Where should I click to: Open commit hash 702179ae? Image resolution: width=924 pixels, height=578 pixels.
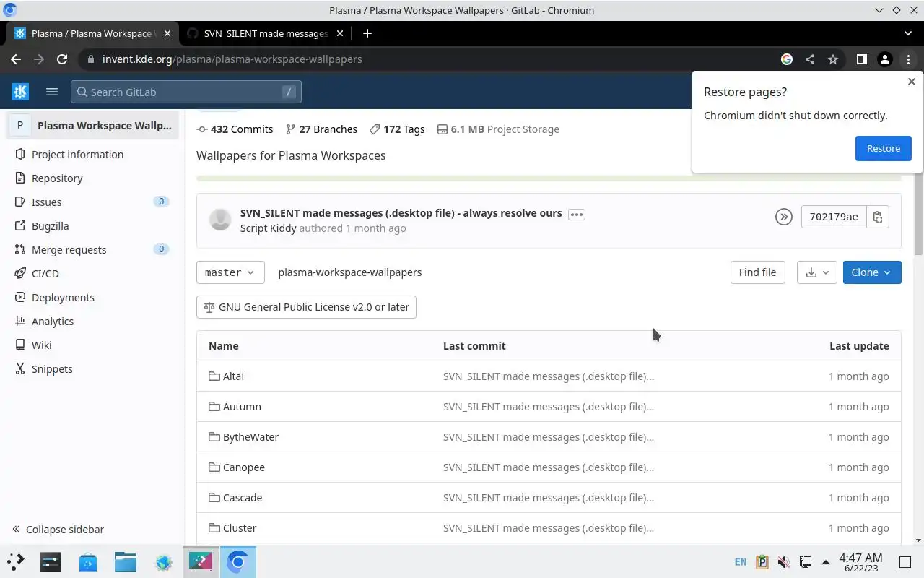click(834, 217)
